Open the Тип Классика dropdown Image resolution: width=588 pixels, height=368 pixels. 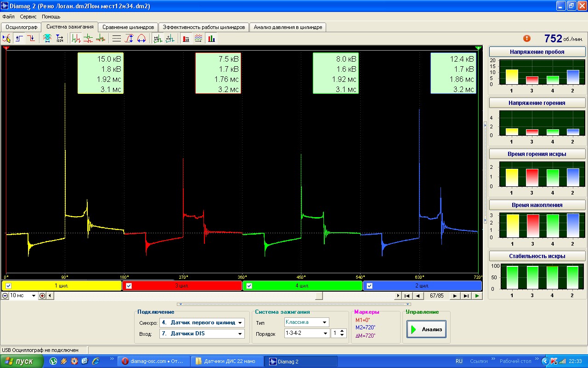(325, 322)
